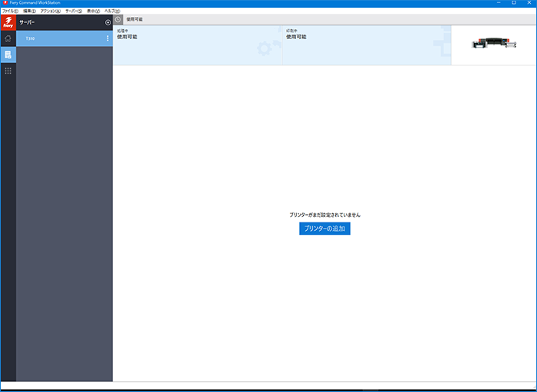Image resolution: width=537 pixels, height=392 pixels.
Task: Click the サーバー panel header text
Action: (27, 22)
